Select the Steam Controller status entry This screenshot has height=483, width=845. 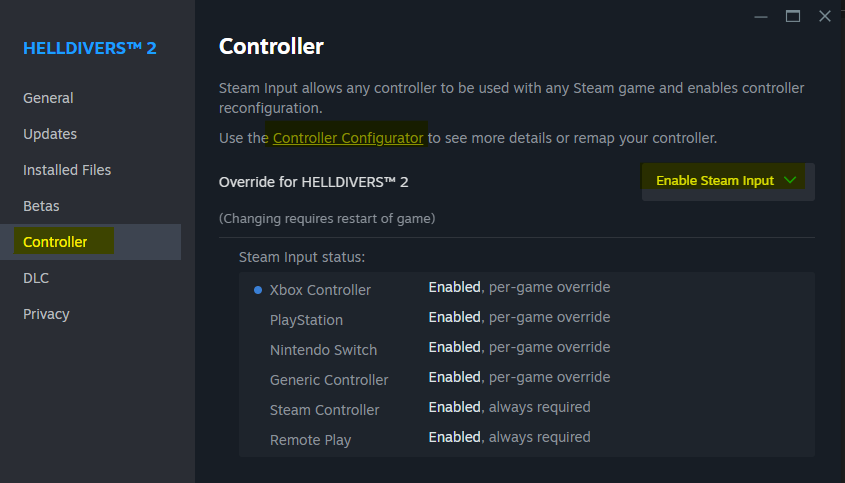pyautogui.click(x=324, y=410)
